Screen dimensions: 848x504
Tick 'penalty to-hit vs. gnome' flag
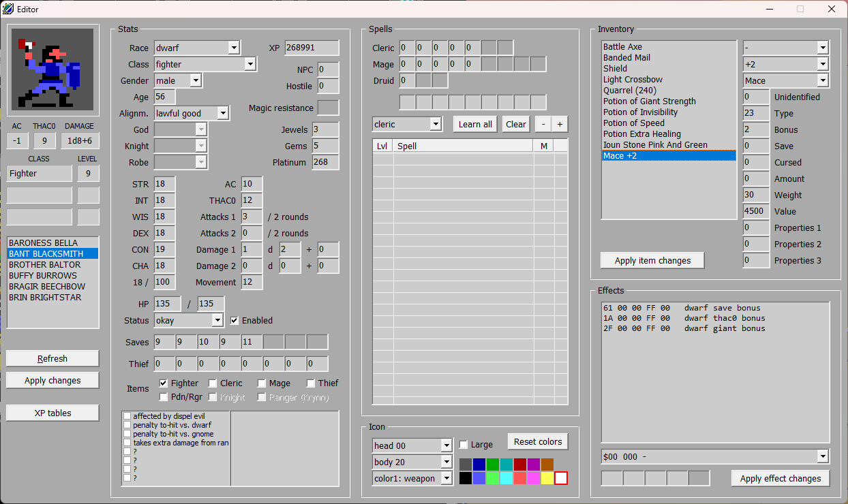pyautogui.click(x=127, y=434)
